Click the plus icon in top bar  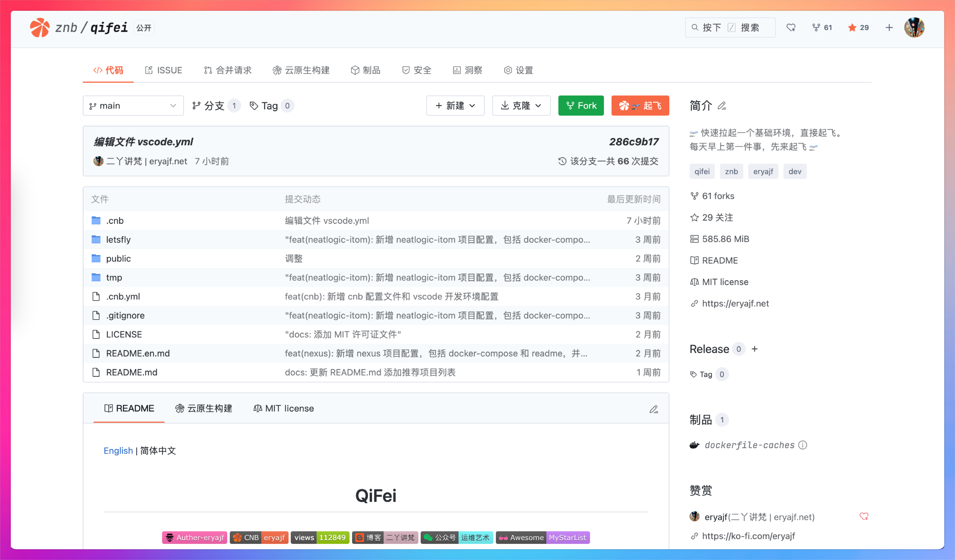click(x=889, y=28)
